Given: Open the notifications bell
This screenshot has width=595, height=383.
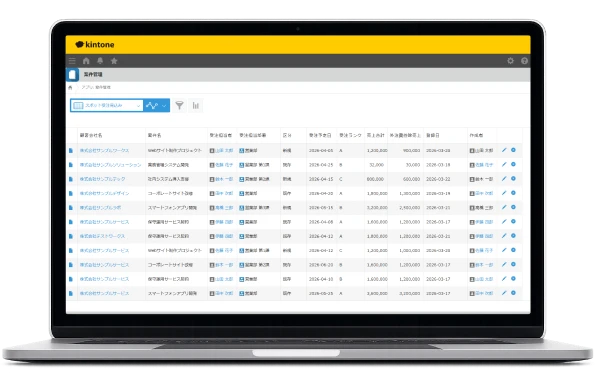Looking at the screenshot, I should pyautogui.click(x=100, y=61).
